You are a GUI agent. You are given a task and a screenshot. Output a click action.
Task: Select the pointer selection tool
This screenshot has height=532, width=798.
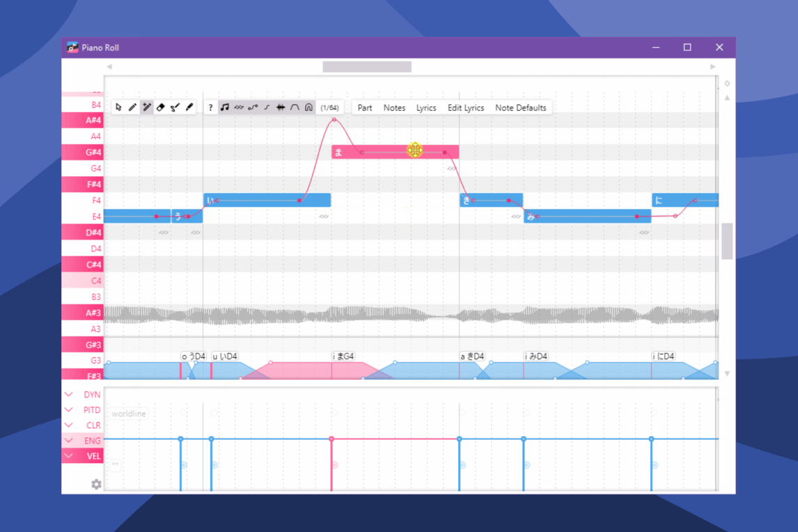119,107
